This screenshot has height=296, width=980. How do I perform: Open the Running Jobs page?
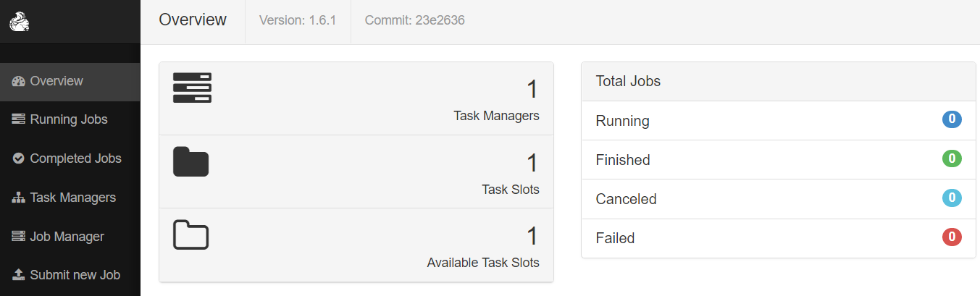tap(69, 119)
